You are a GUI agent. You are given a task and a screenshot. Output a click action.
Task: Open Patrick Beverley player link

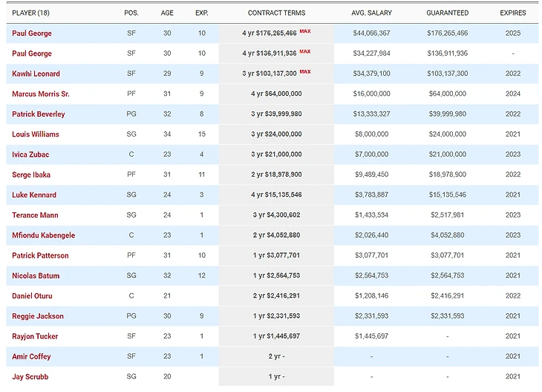point(39,114)
